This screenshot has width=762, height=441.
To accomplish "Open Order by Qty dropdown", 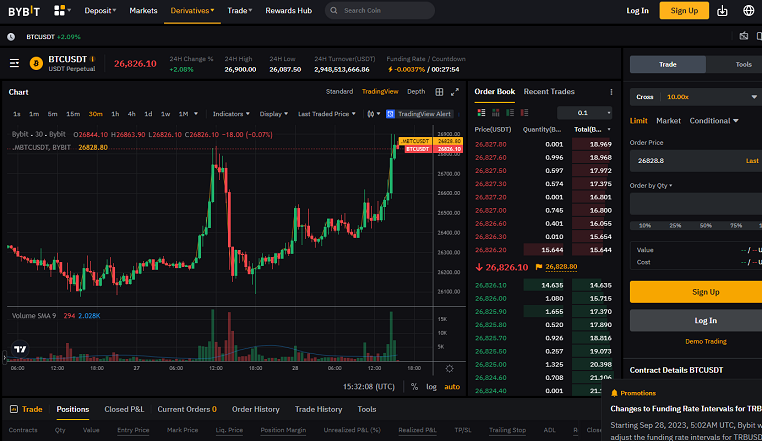I will click(x=651, y=185).
